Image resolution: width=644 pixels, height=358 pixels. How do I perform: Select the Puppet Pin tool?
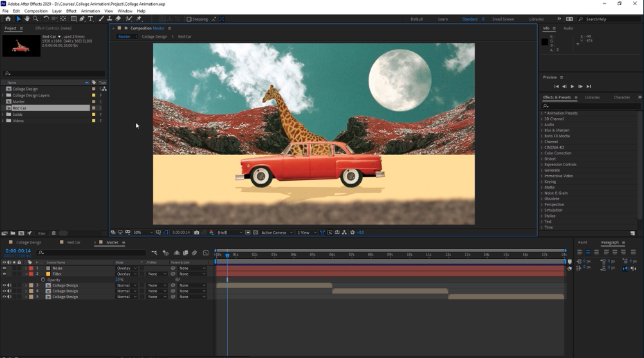(138, 19)
